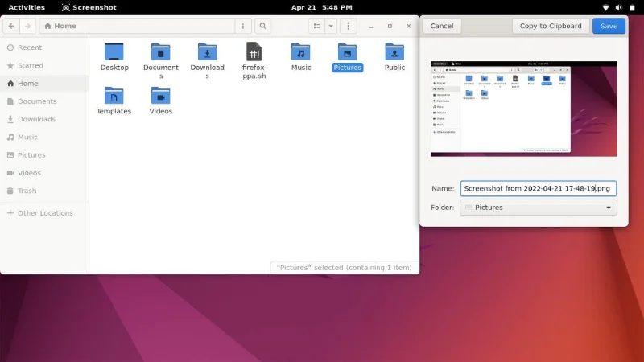The image size is (644, 362).
Task: Maximize the Files window
Action: tap(390, 26)
